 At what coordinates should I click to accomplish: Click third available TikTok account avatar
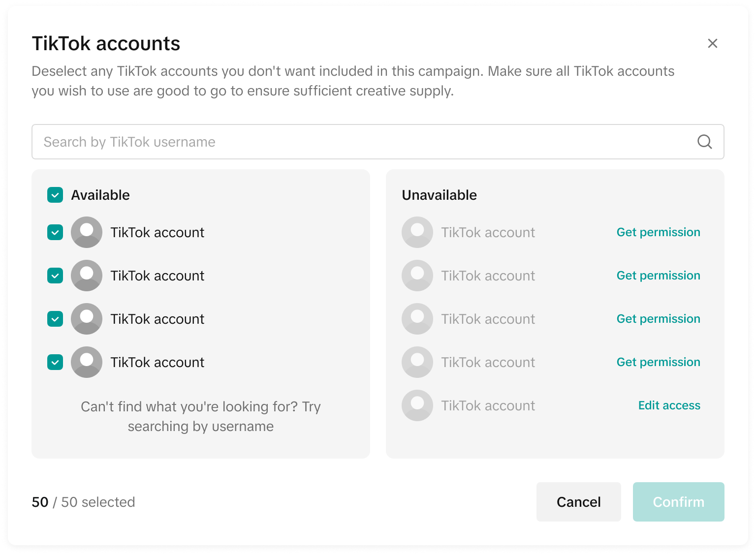(87, 319)
